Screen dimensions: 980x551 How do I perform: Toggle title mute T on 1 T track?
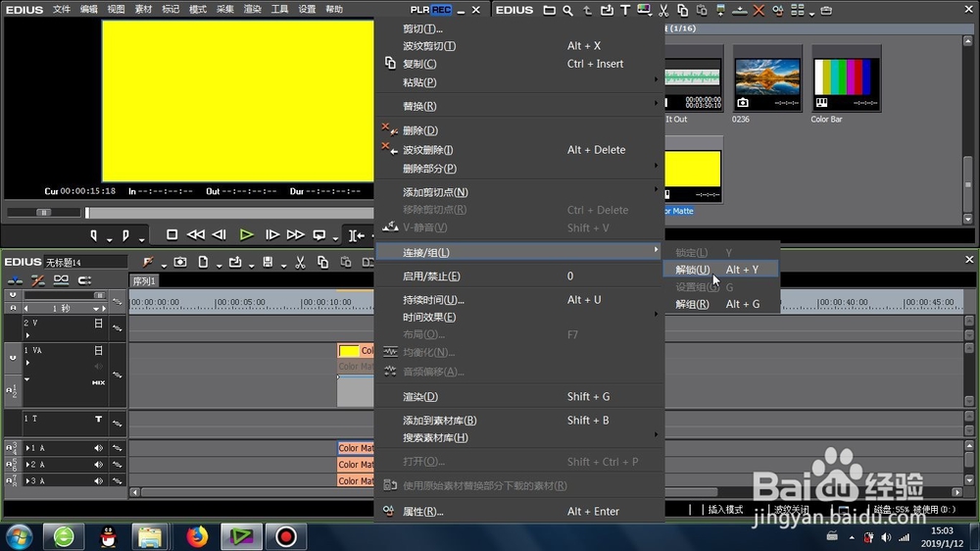tap(98, 419)
